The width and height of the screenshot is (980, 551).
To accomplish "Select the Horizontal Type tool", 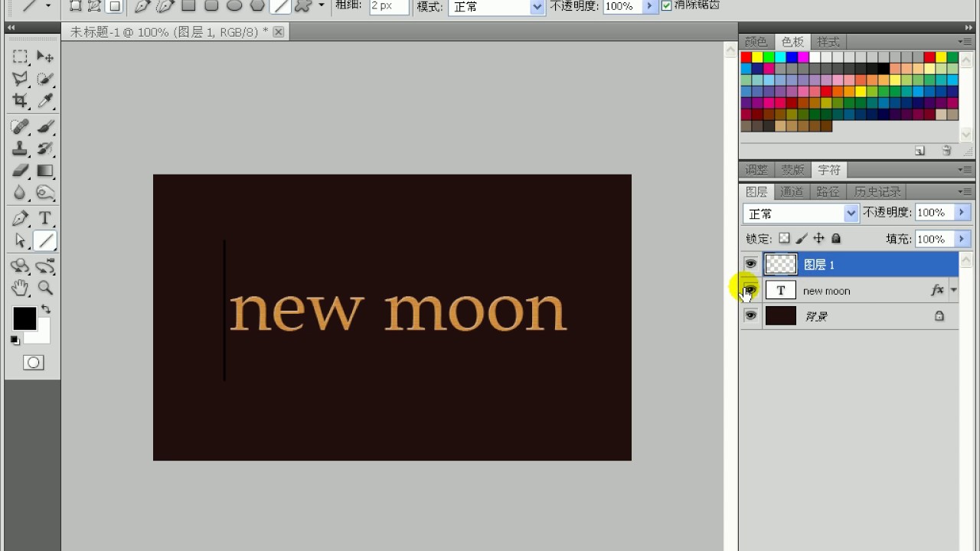I will pyautogui.click(x=45, y=218).
